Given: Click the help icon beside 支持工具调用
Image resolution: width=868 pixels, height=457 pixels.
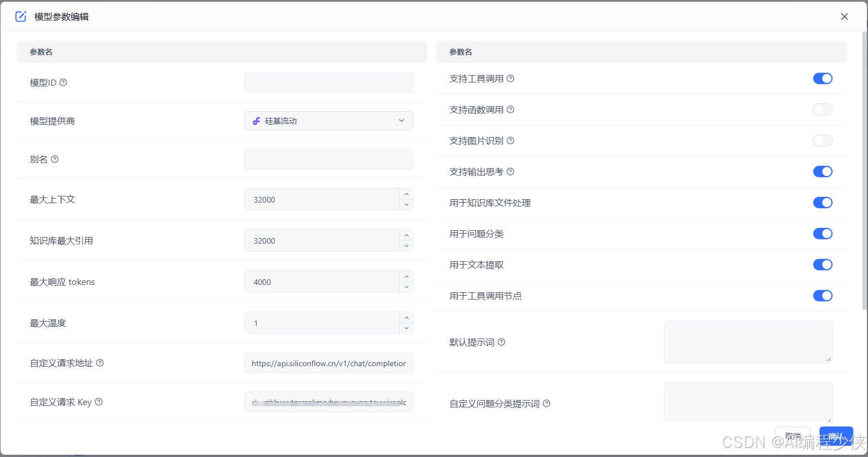Looking at the screenshot, I should [510, 78].
